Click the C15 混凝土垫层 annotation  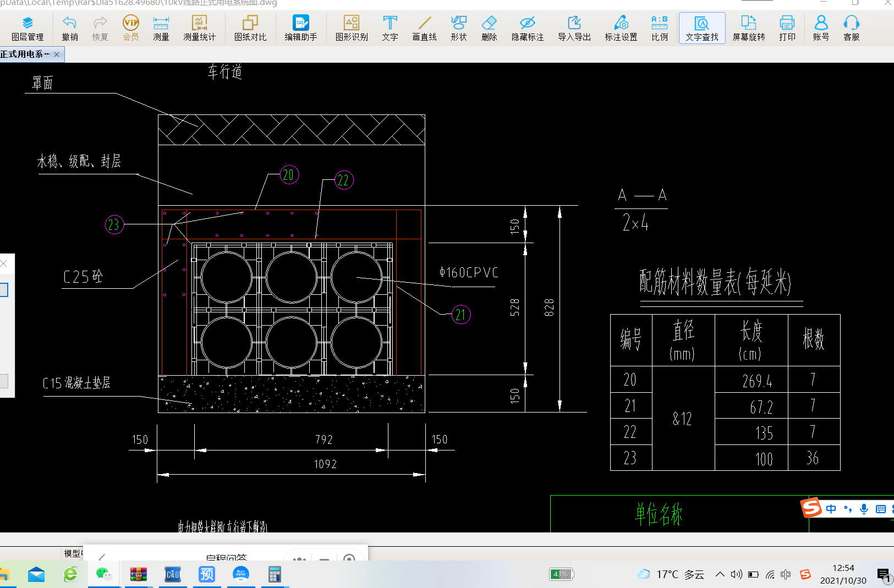coord(76,383)
